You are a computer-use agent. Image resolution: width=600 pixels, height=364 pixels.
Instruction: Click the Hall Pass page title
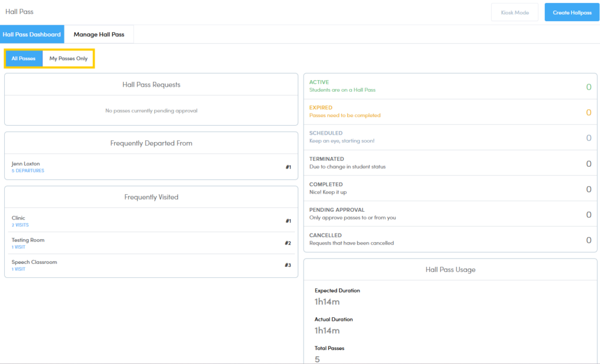[x=19, y=12]
